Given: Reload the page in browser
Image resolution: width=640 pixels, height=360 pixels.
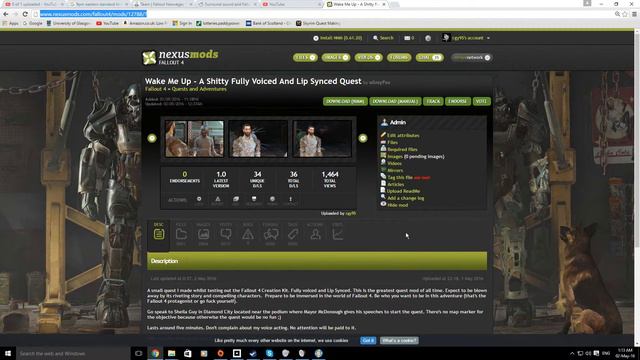Looking at the screenshot, I should click(25, 14).
